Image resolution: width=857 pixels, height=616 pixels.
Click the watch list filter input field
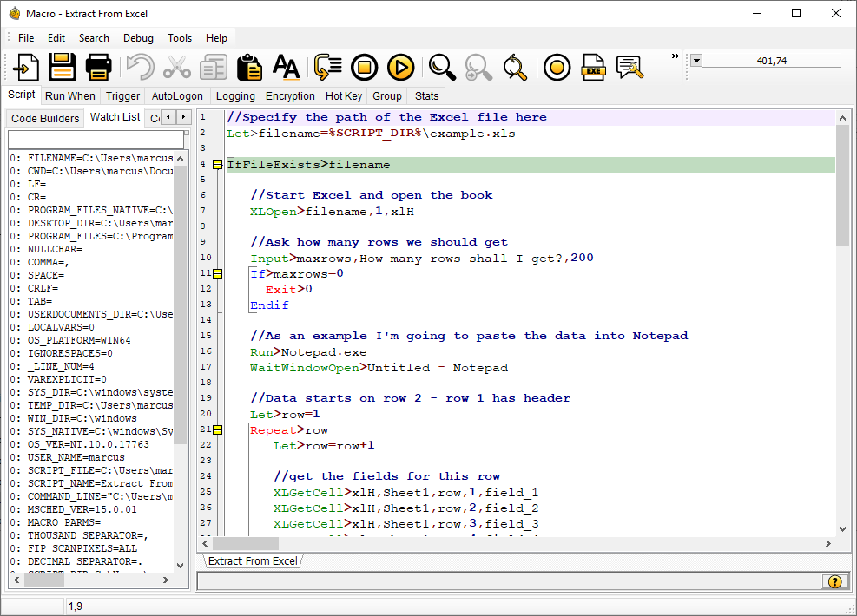coord(96,140)
